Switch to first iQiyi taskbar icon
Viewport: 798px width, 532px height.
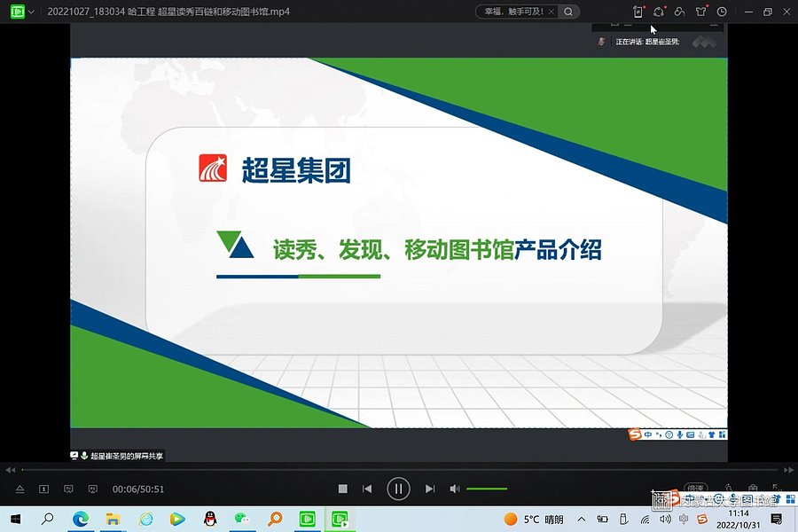point(308,520)
